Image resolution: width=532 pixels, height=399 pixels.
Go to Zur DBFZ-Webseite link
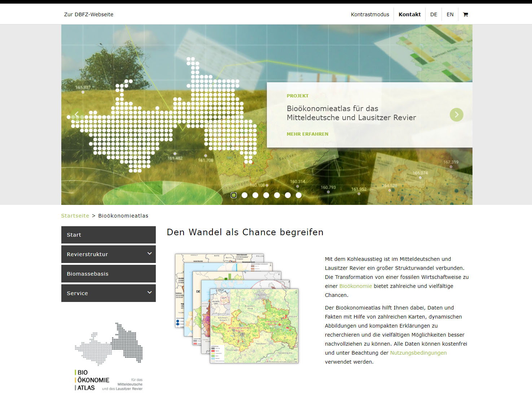click(89, 14)
